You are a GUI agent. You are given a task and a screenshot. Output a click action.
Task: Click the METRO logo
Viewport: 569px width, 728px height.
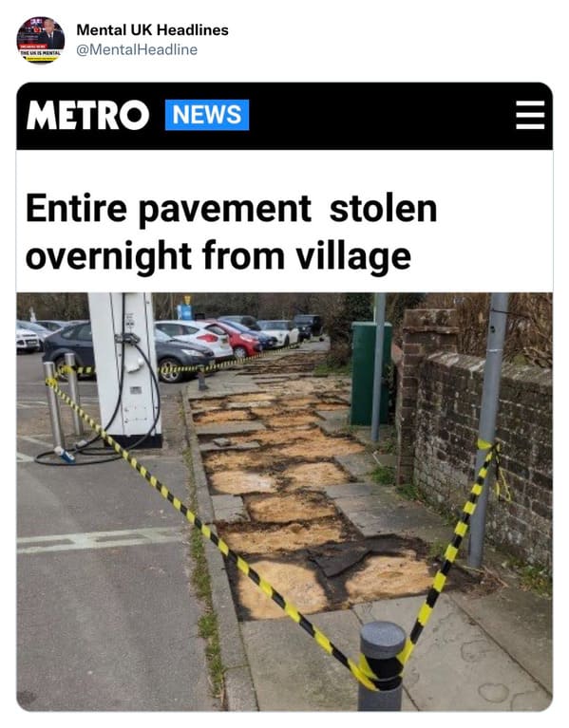tap(87, 115)
